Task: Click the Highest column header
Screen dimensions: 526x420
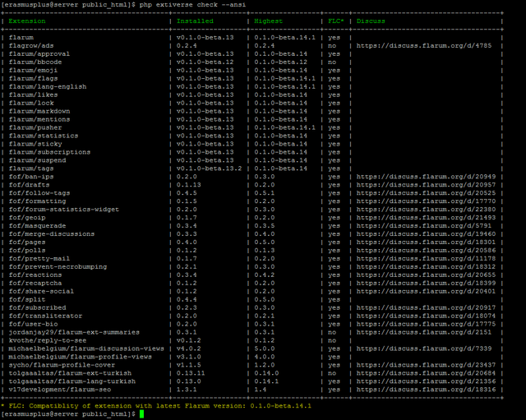Action: (269, 21)
